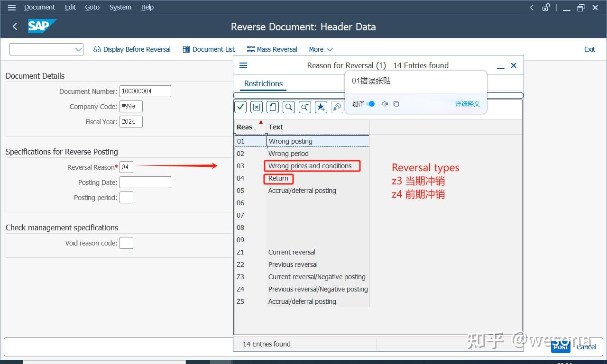Click the SAP logo
Viewport: 607px width, 364px height.
click(42, 26)
